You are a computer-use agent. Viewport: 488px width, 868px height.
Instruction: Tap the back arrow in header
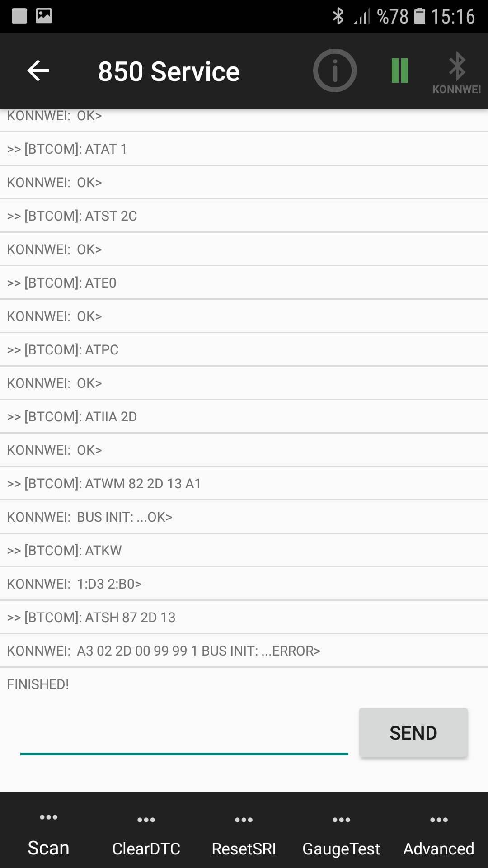click(38, 71)
